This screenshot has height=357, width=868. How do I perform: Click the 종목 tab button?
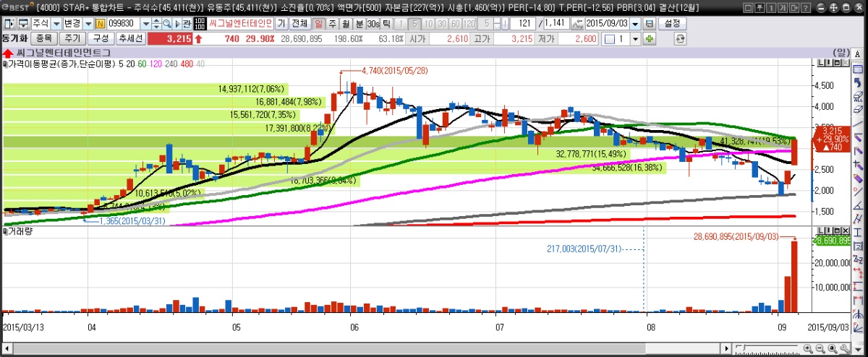click(x=43, y=39)
